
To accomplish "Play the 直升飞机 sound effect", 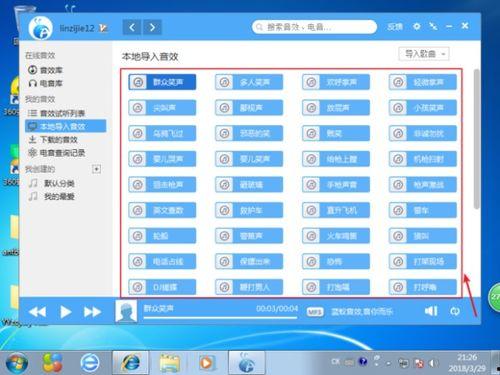I will click(x=336, y=210).
